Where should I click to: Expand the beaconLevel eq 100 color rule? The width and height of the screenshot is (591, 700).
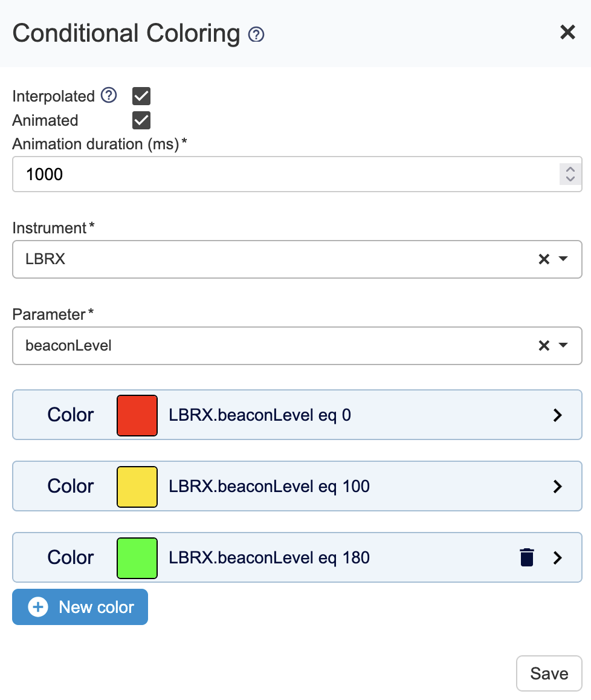point(558,487)
